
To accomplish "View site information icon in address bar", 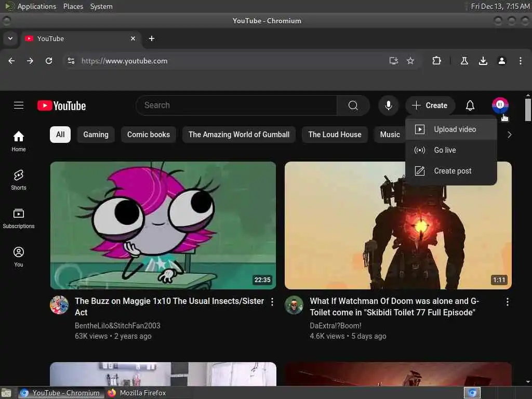I will (71, 61).
